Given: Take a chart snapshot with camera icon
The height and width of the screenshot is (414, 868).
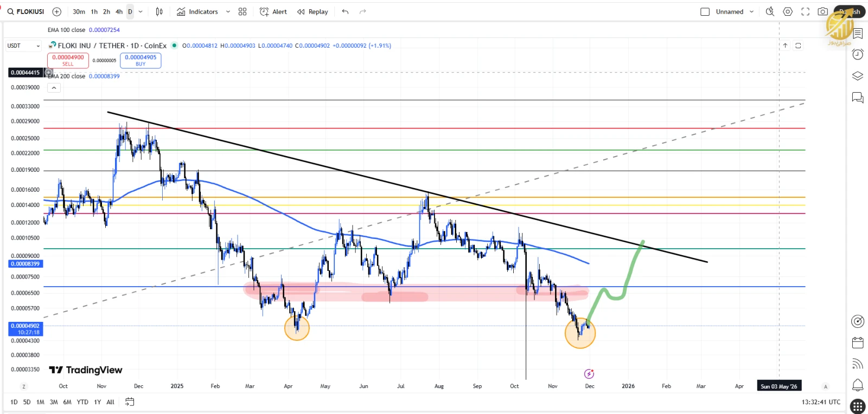Looking at the screenshot, I should tap(822, 11).
